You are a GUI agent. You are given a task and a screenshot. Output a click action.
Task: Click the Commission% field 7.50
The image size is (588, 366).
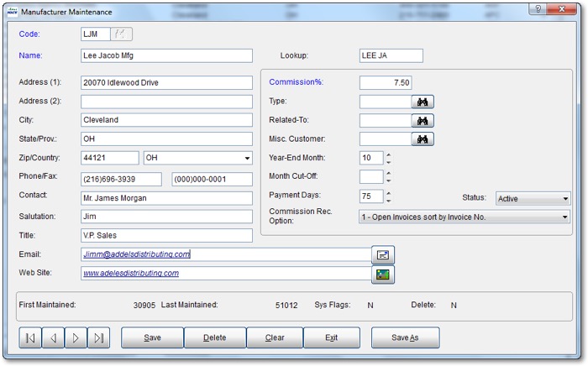[x=386, y=83]
